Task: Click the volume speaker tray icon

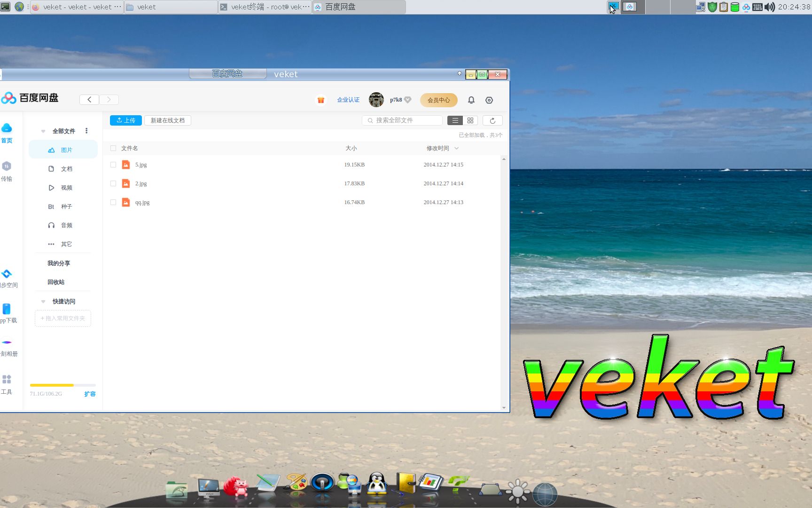Action: pyautogui.click(x=770, y=7)
